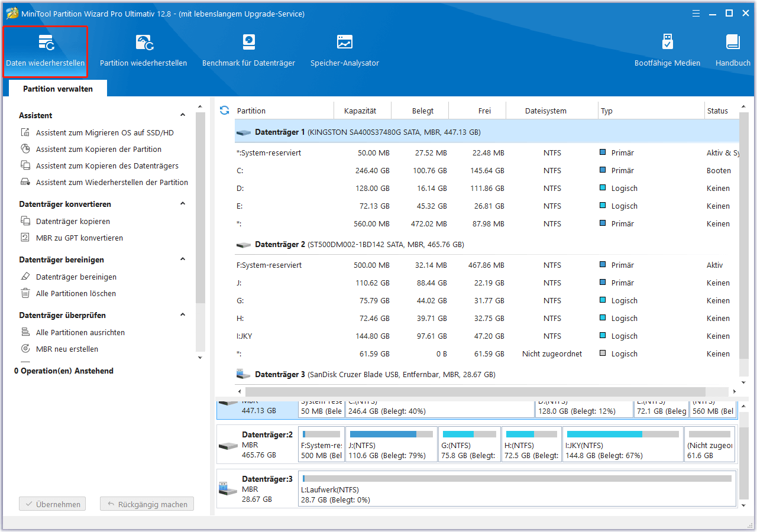Select H: partition row in list

click(487, 319)
